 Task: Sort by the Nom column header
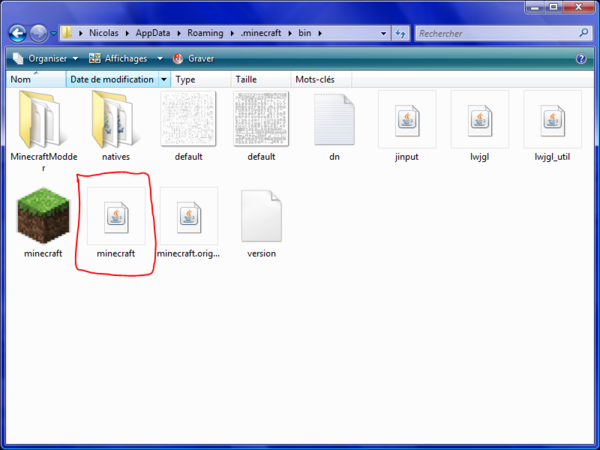pyautogui.click(x=36, y=80)
